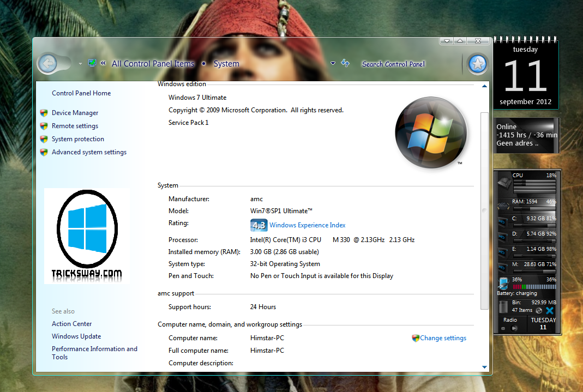This screenshot has height=392, width=583.
Task: Click the shield icon beside Remote settings
Action: 44,126
